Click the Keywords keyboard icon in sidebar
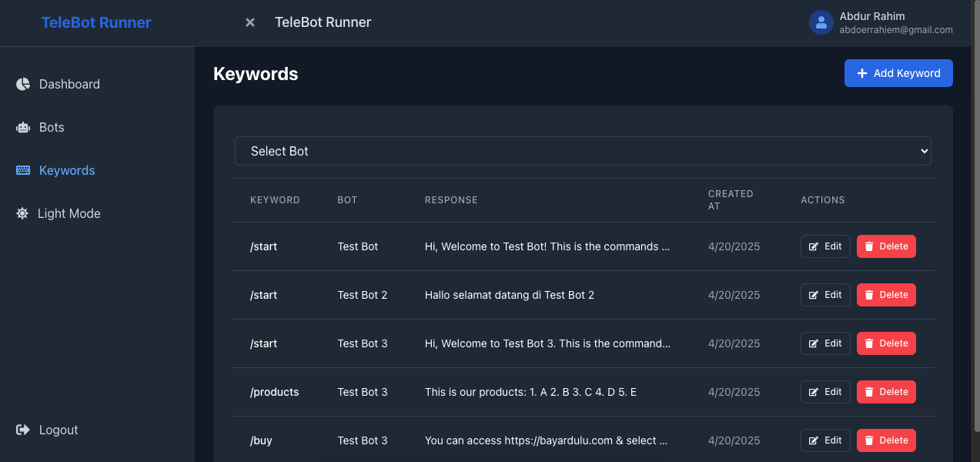Viewport: 980px width, 462px height. (23, 171)
